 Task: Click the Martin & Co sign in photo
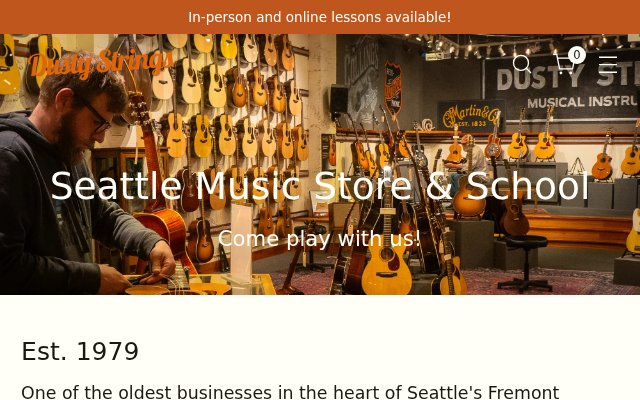471,116
